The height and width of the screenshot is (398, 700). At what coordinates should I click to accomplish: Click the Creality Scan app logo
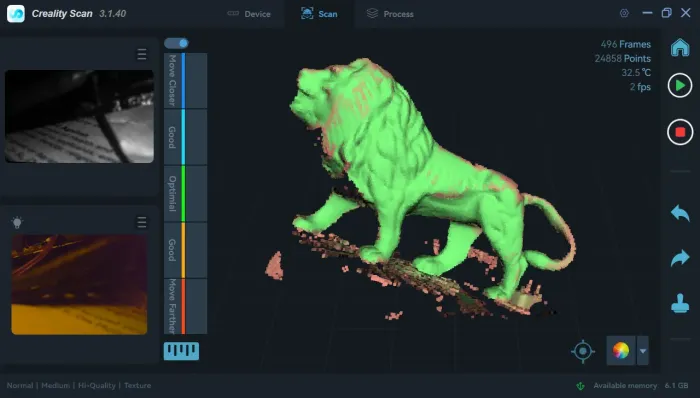[x=16, y=14]
